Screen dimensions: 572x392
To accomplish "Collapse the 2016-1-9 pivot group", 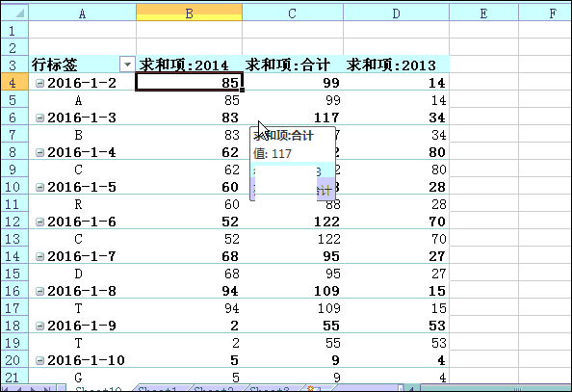I will (x=39, y=327).
